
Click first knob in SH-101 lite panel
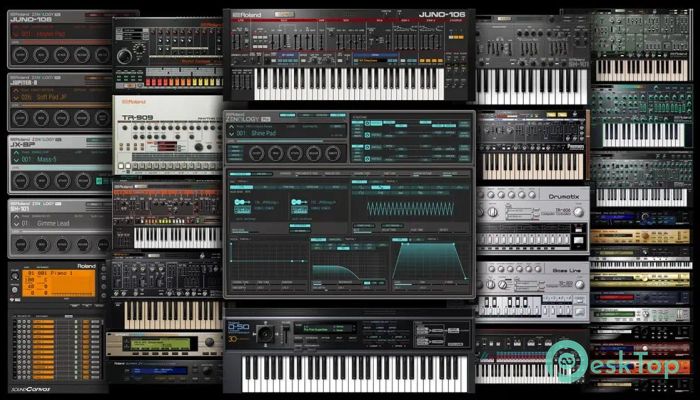(x=21, y=244)
